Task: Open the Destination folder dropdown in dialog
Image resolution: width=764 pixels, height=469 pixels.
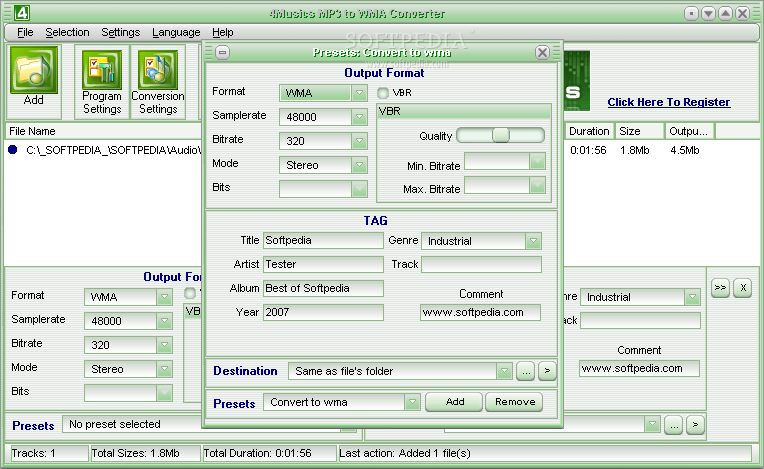Action: [x=504, y=371]
